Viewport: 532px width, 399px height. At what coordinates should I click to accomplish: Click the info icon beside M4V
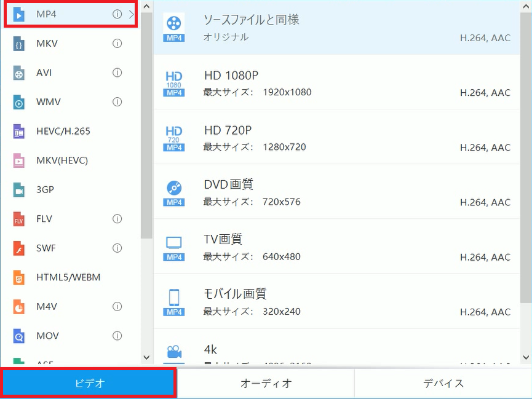(x=117, y=306)
